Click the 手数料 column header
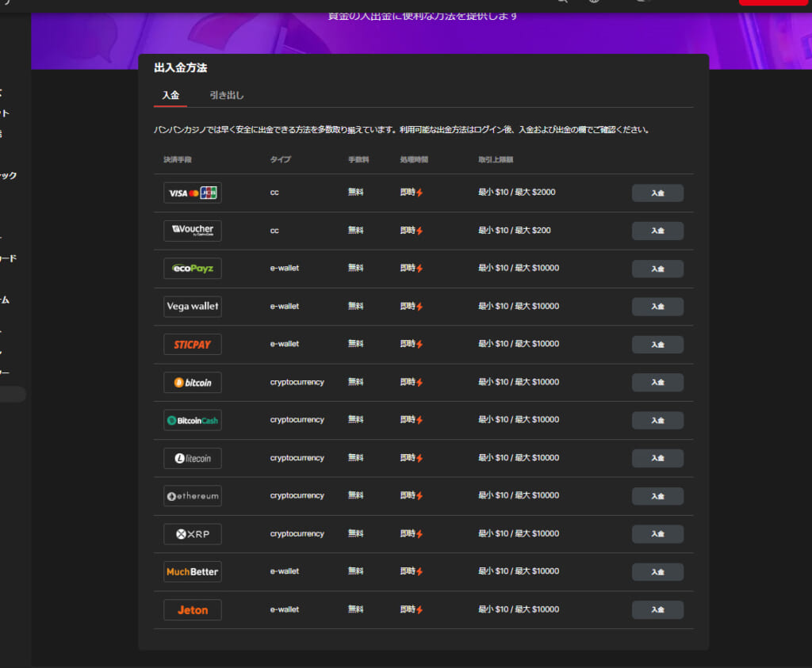This screenshot has height=668, width=812. 358,159
